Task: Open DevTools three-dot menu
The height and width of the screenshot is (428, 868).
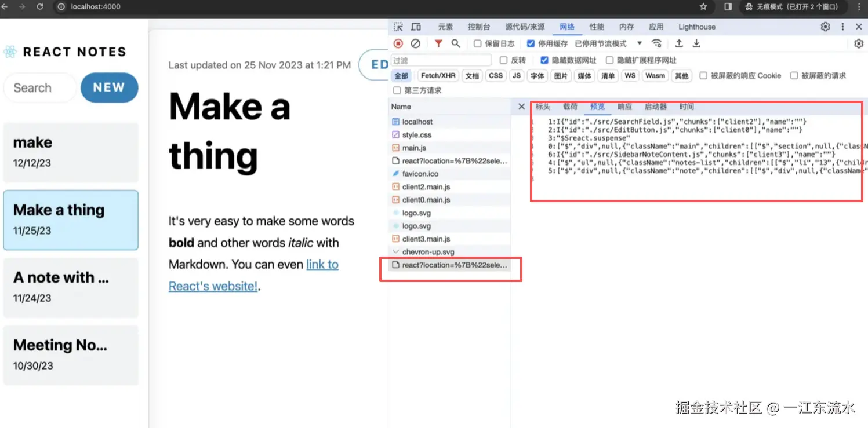Action: (842, 27)
